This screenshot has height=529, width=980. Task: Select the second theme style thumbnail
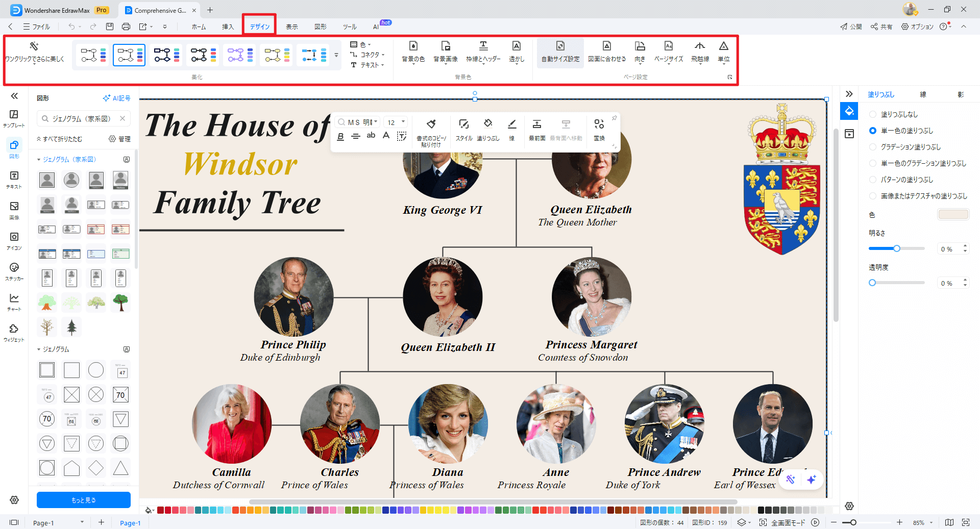click(129, 55)
